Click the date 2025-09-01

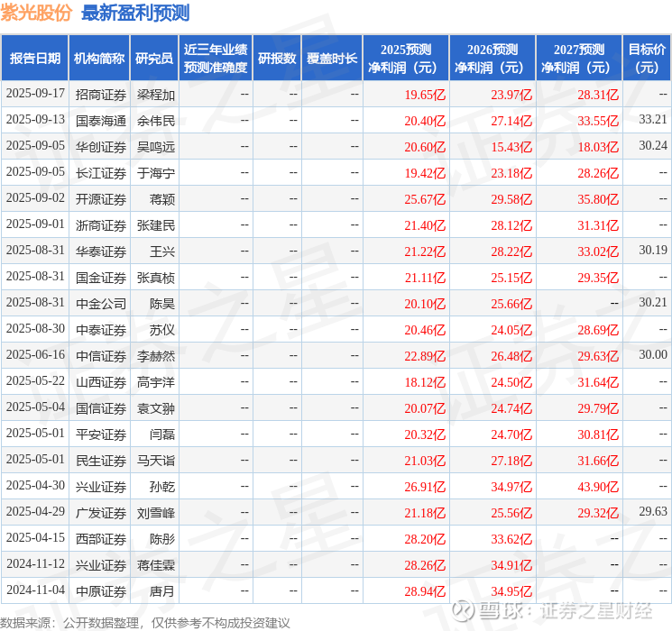point(35,224)
